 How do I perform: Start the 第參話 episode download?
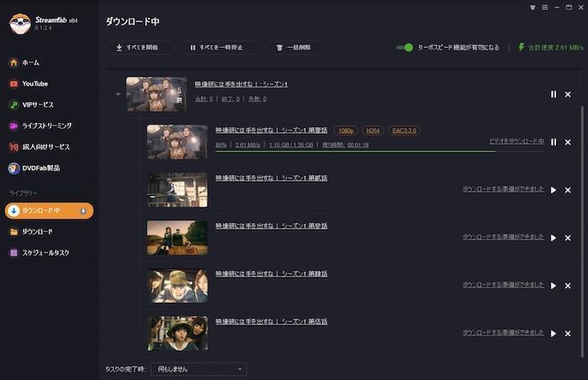click(x=554, y=238)
